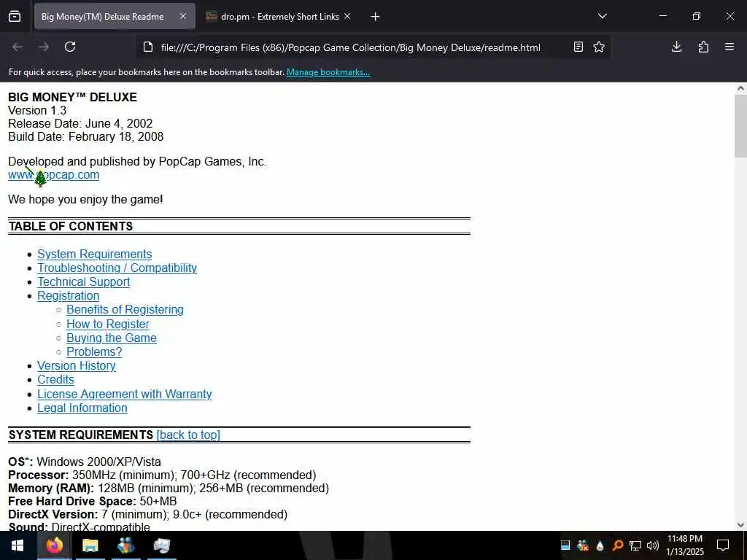
Task: Click Build Date: February 18, 2008 text
Action: coord(86,136)
